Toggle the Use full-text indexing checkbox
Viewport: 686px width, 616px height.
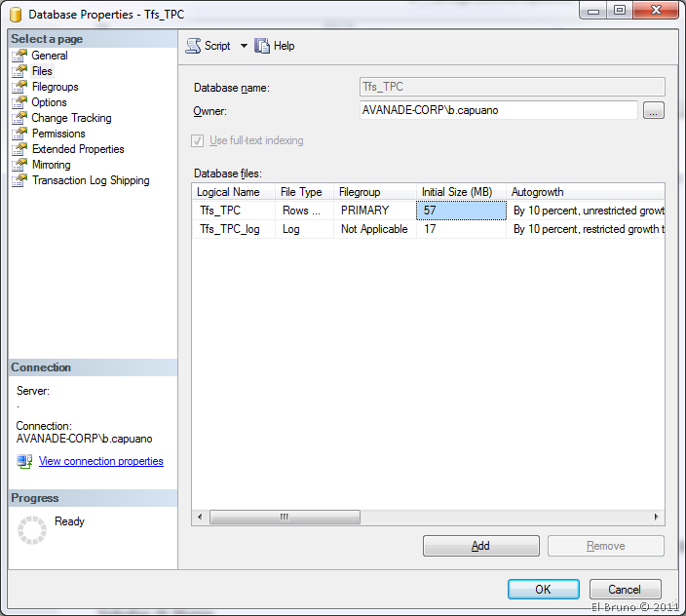pyautogui.click(x=199, y=141)
